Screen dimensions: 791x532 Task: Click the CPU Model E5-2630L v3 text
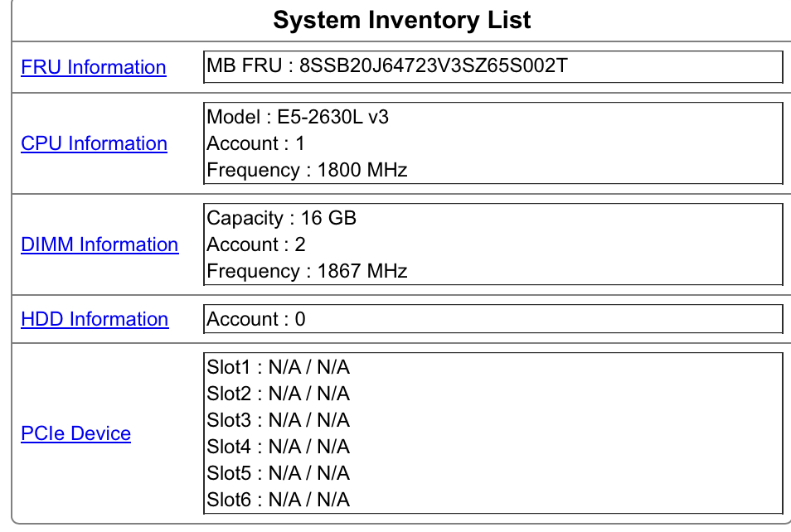[298, 117]
